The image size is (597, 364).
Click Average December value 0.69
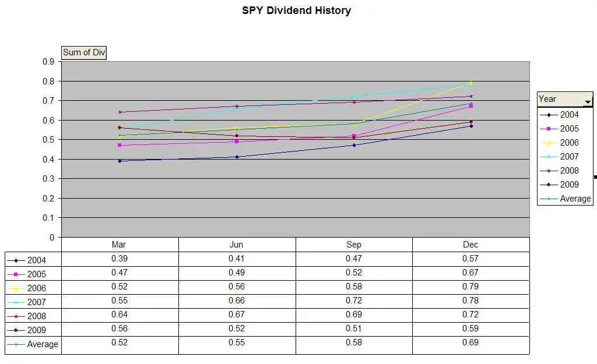pyautogui.click(x=470, y=342)
